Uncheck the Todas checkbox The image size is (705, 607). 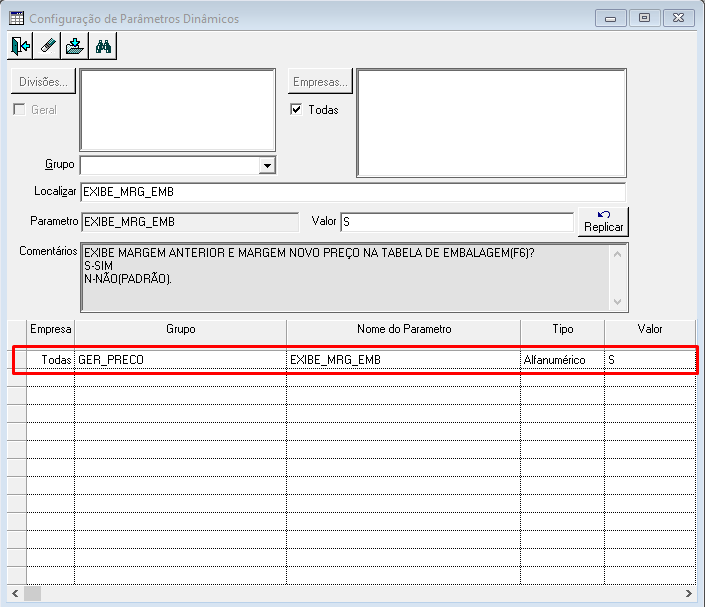point(296,110)
